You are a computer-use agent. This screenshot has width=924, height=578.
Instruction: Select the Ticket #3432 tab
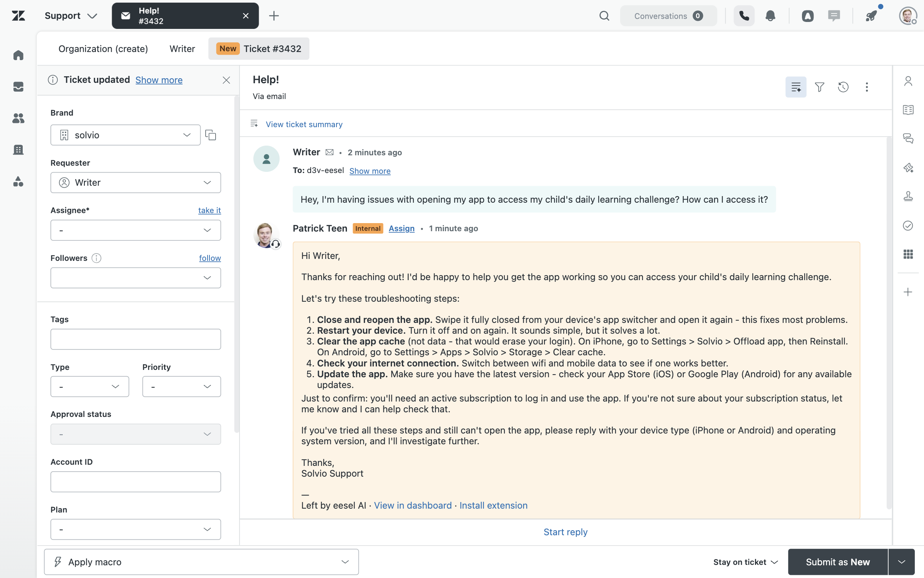[259, 49]
